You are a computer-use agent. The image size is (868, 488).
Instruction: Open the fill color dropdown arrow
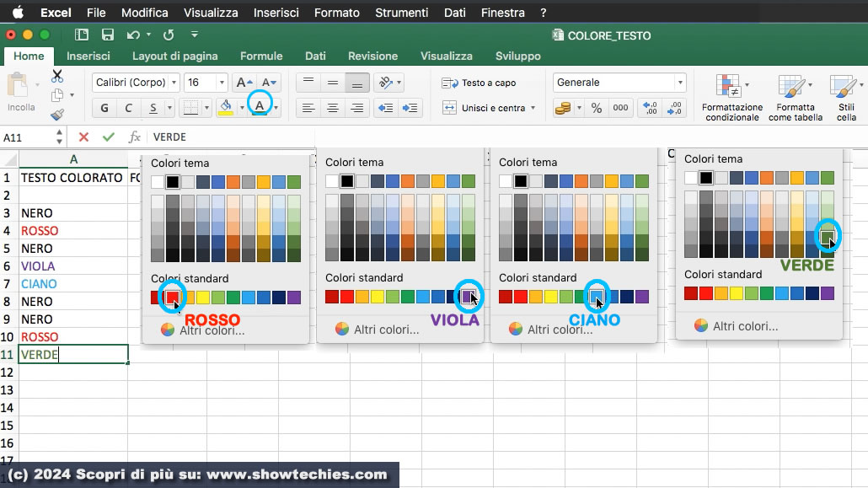241,108
